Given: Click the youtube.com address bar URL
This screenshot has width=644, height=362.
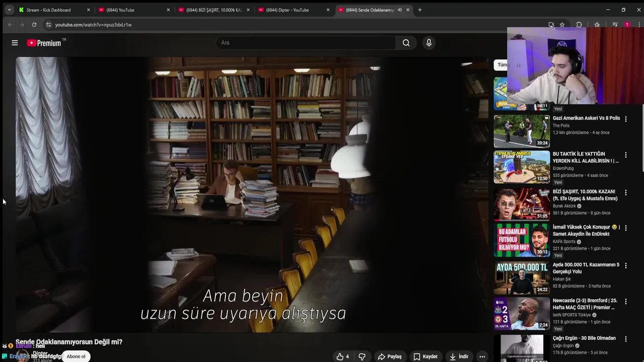Looking at the screenshot, I should (94, 25).
